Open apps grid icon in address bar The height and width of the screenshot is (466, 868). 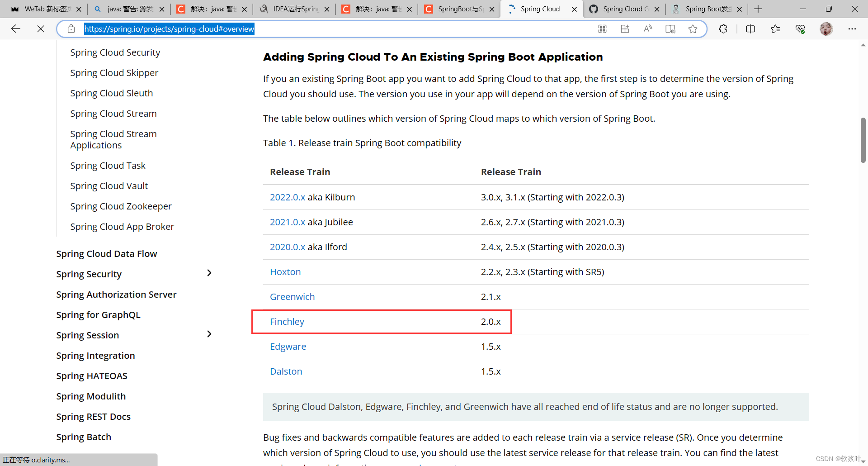602,29
